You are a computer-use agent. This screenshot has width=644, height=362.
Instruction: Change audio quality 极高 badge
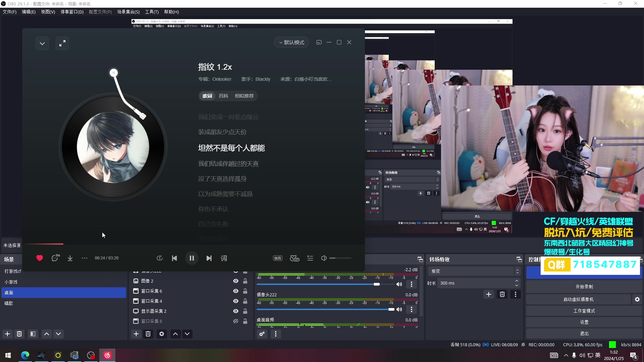pos(278,258)
